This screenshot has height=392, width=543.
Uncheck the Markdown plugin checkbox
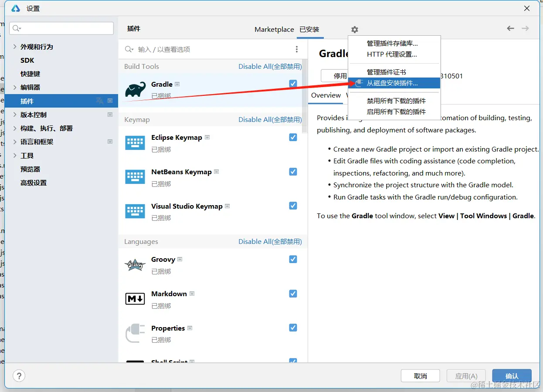coord(293,294)
